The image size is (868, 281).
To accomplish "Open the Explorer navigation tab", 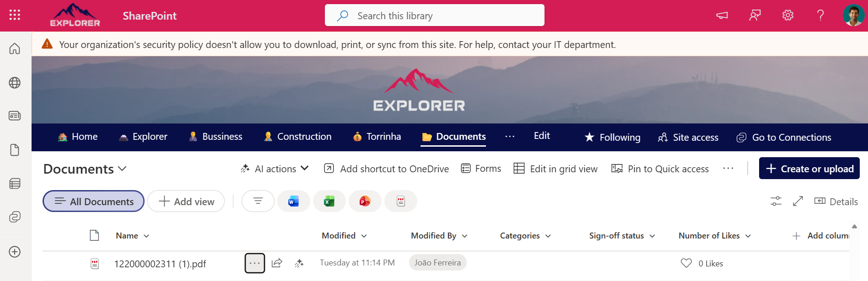I will click(x=143, y=137).
